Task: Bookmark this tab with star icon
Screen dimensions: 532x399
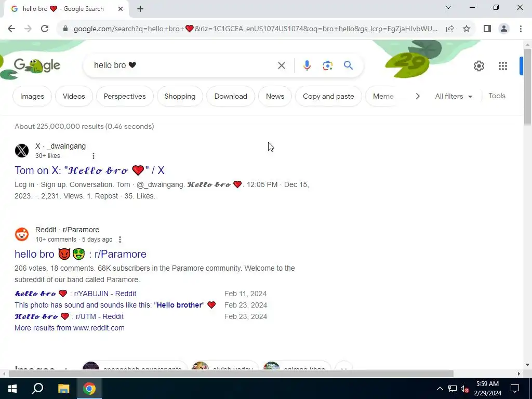Action: coord(467,29)
